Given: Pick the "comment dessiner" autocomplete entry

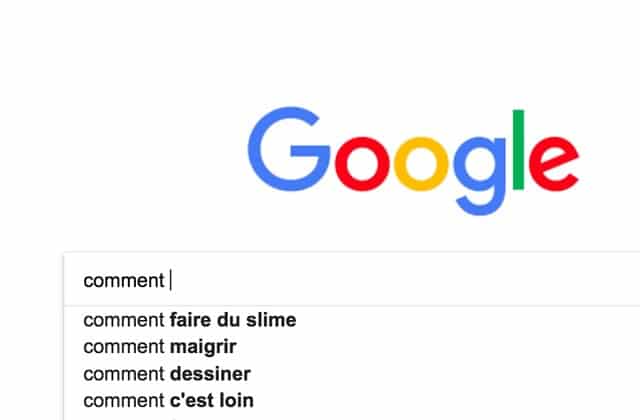Looking at the screenshot, I should (x=166, y=374).
